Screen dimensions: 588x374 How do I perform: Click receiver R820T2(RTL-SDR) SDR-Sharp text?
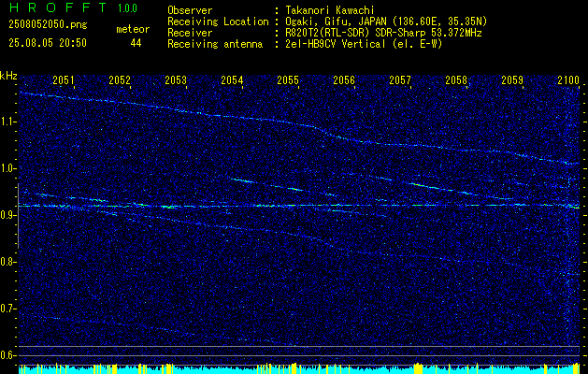coord(383,33)
